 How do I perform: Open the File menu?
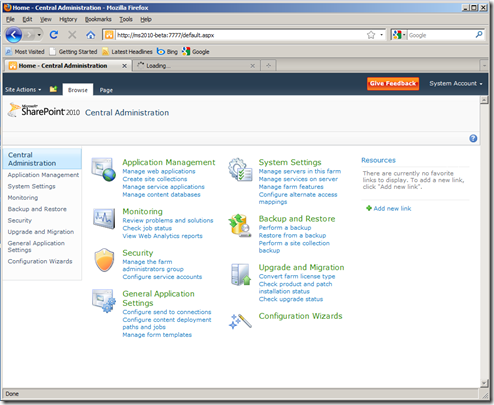point(10,19)
